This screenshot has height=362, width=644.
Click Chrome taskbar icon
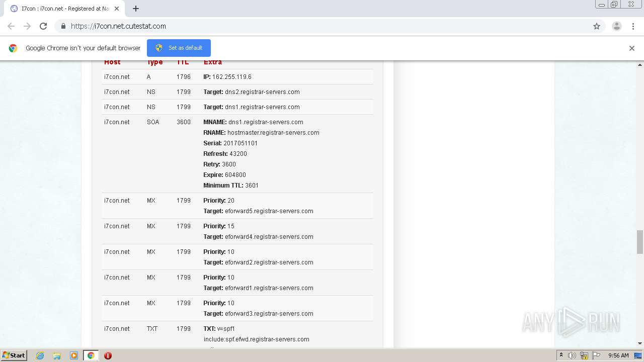(x=91, y=355)
